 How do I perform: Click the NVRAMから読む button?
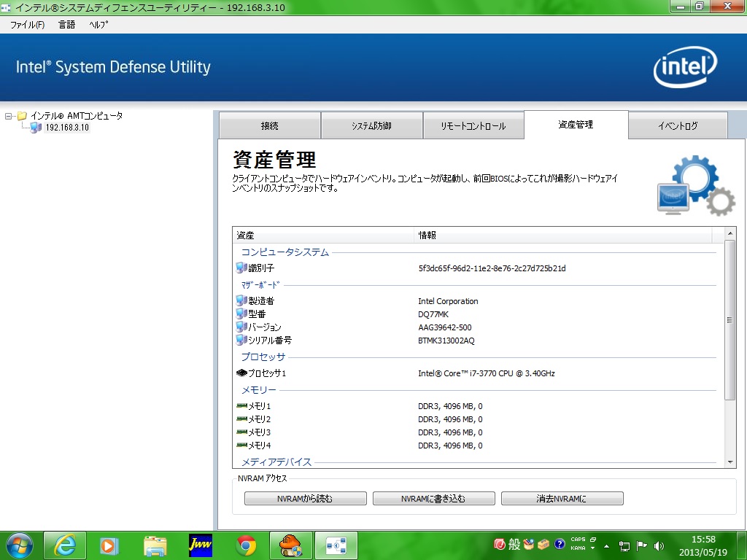[x=306, y=499]
